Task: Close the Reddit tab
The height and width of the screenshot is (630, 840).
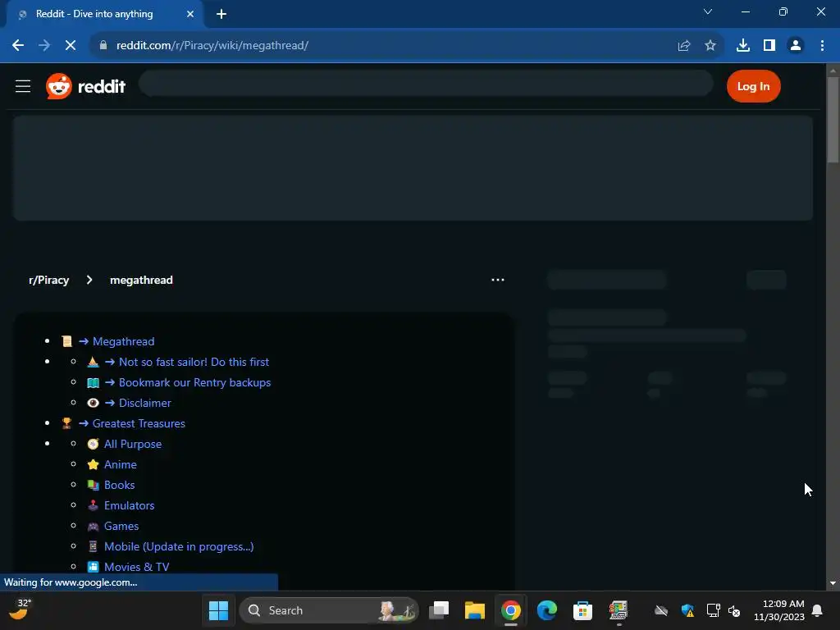Action: (x=190, y=14)
